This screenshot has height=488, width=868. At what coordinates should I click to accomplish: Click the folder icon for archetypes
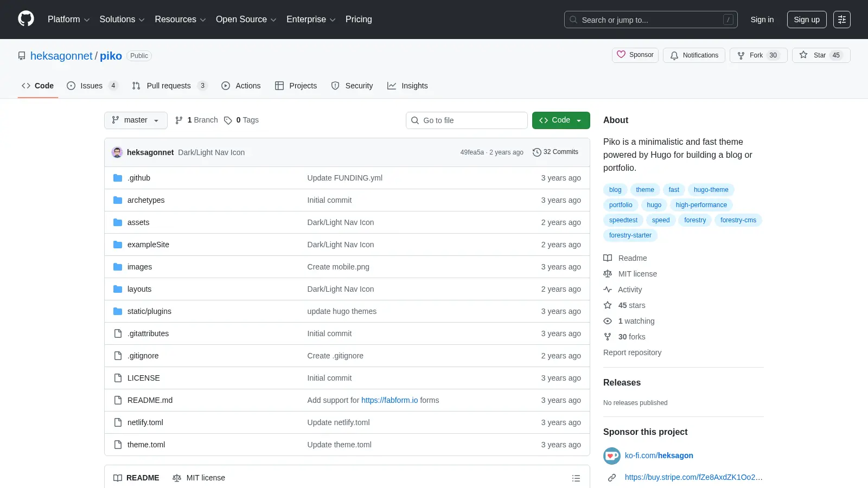(118, 200)
